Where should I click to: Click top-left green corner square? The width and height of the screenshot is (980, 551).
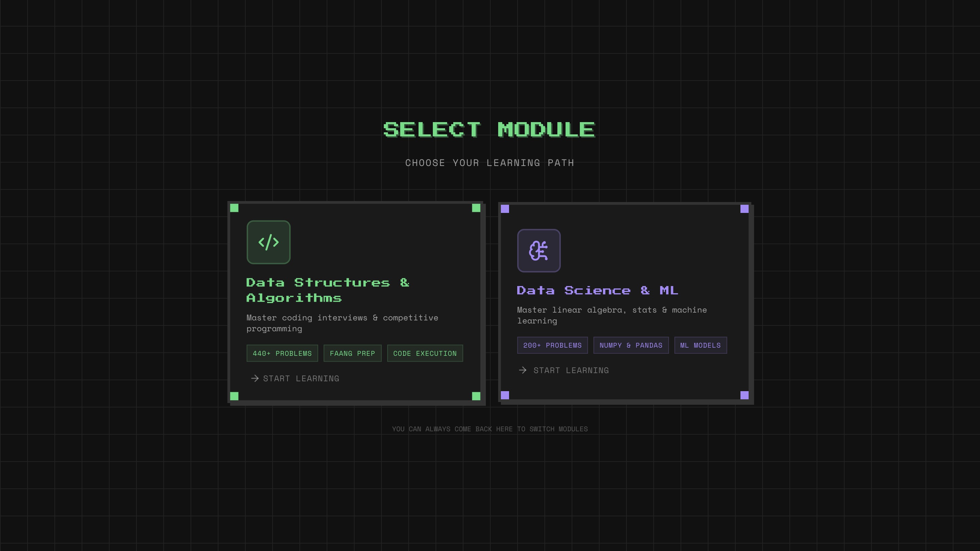[x=234, y=208]
